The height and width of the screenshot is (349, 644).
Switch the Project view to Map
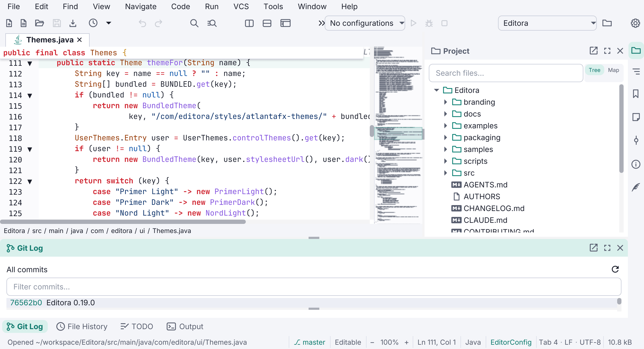(x=613, y=70)
